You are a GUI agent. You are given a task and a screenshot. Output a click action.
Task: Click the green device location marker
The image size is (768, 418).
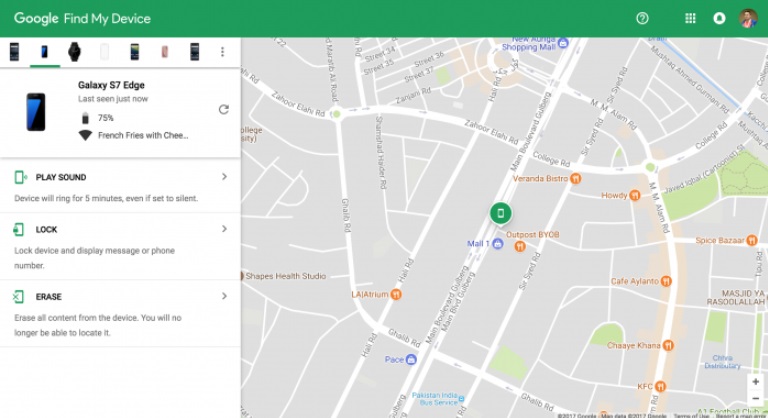pos(501,213)
